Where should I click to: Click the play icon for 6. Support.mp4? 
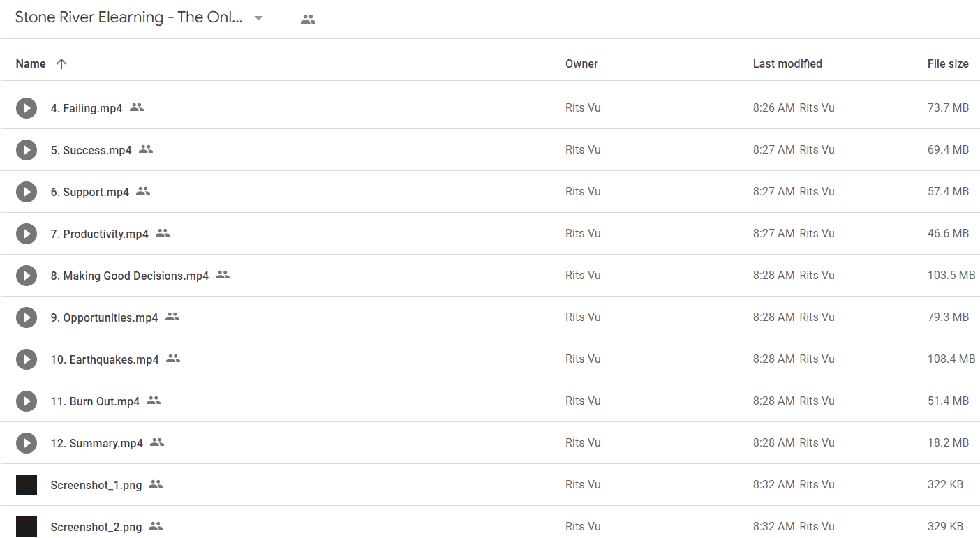click(x=27, y=192)
